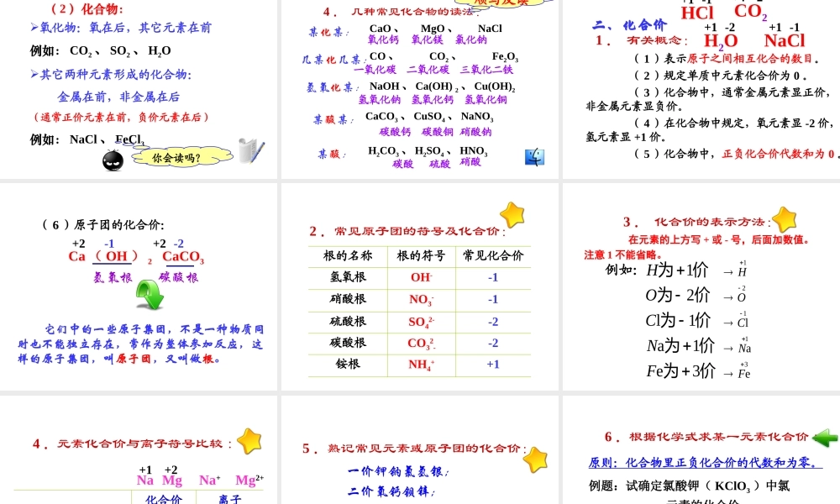Image resolution: width=840 pixels, height=504 pixels.
Task: Click the formula NaOH
Action: click(x=385, y=87)
